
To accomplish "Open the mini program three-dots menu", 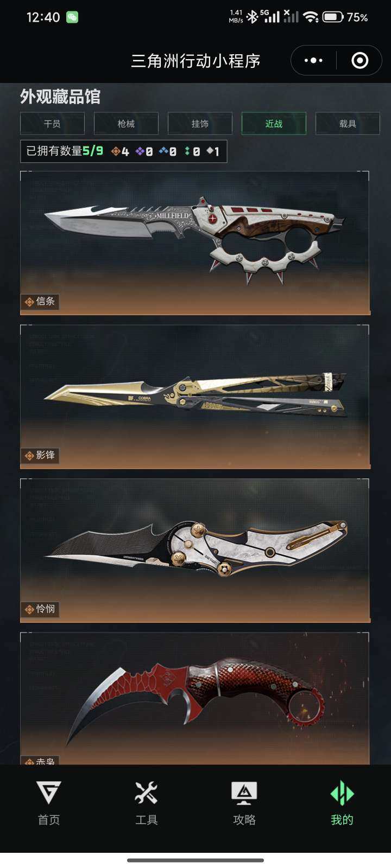I will [x=313, y=60].
